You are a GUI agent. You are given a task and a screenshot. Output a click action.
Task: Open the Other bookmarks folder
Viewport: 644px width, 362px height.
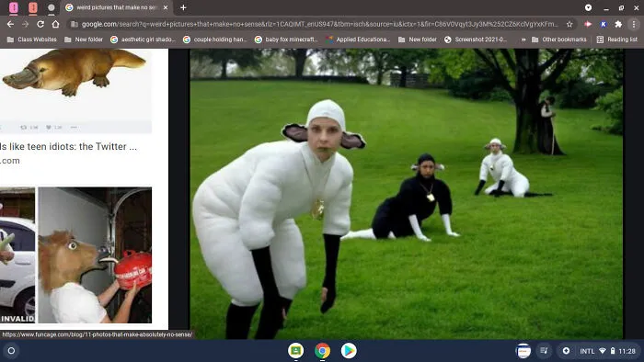(559, 40)
